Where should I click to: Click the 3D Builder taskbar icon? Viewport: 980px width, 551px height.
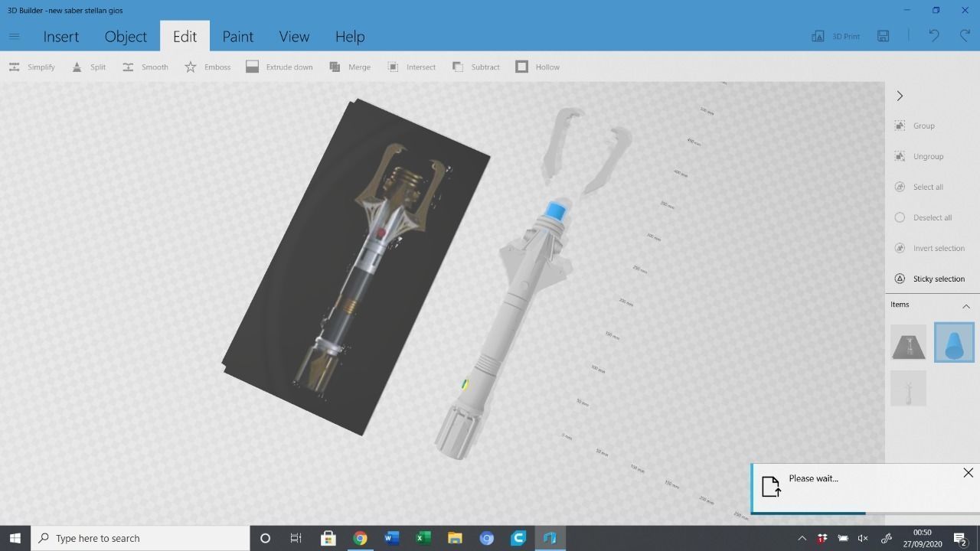pos(550,538)
